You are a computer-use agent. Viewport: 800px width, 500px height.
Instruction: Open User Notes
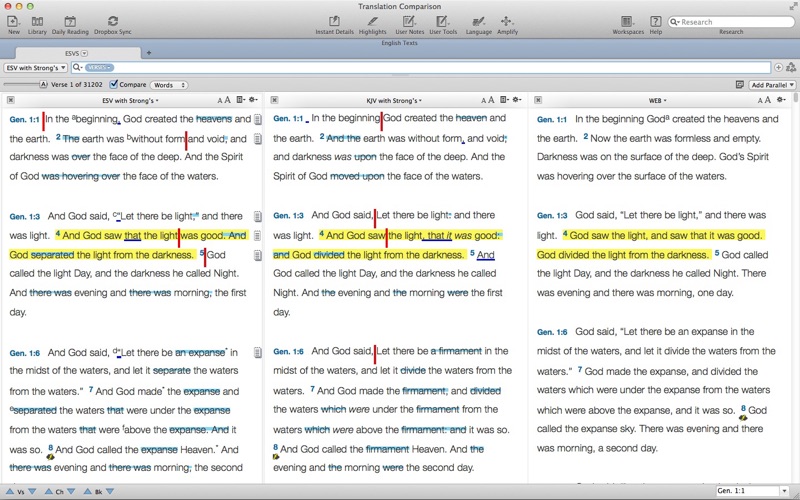409,21
